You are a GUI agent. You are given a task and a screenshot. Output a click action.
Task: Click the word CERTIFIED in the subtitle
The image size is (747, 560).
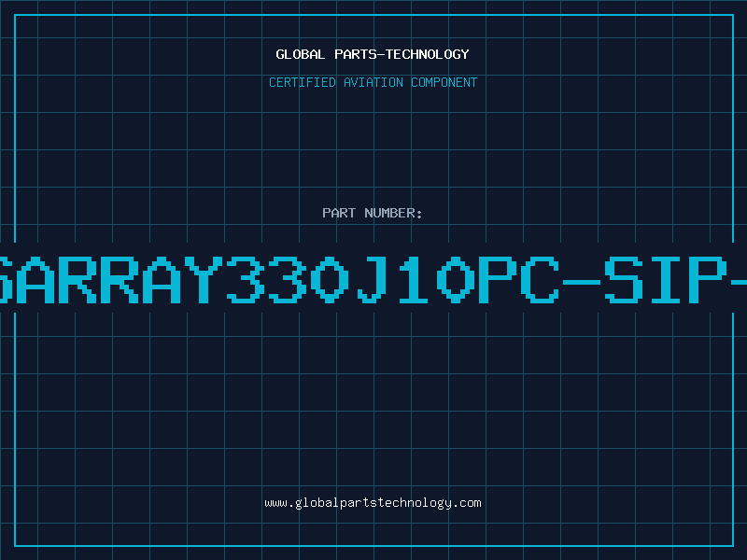click(x=303, y=82)
